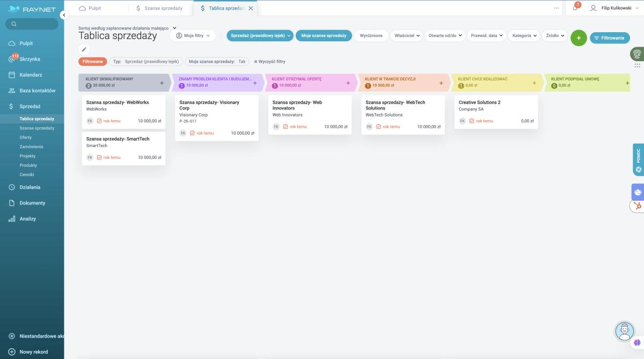Viewport: 644px width, 359px height.
Task: Click the activity checkbox icon on the Visionary Corp card
Action: tap(192, 133)
